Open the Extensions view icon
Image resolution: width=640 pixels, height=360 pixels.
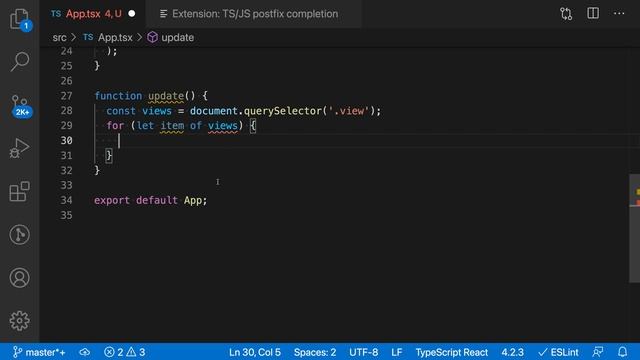[20, 191]
